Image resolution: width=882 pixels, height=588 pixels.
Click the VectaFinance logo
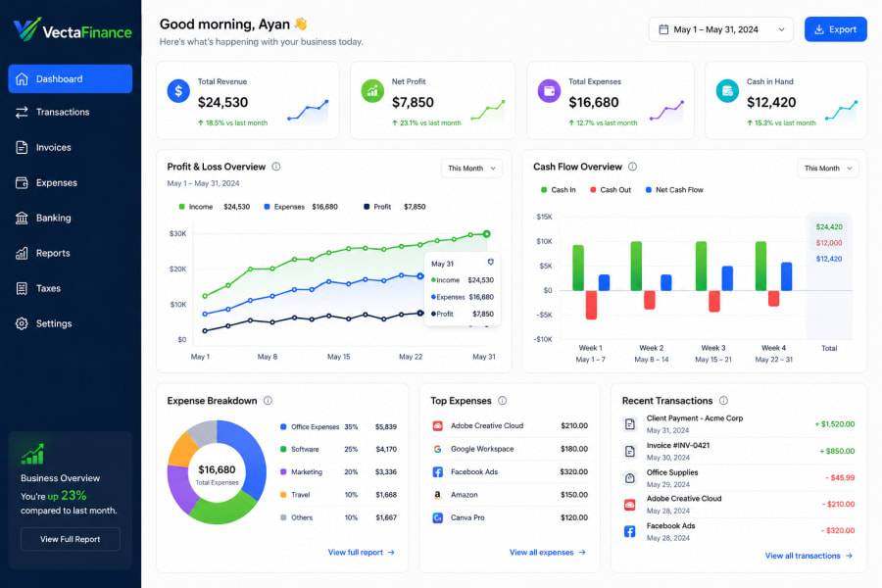[x=73, y=29]
